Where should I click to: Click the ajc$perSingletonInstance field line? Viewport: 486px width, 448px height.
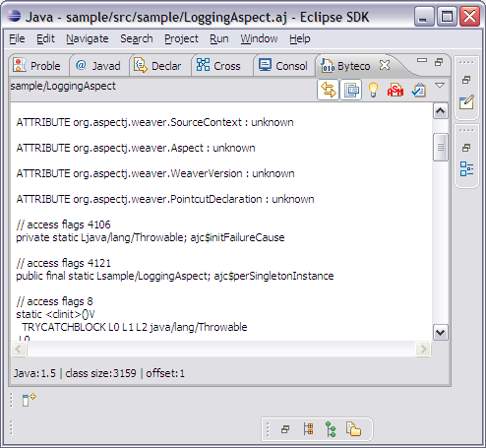pos(175,276)
